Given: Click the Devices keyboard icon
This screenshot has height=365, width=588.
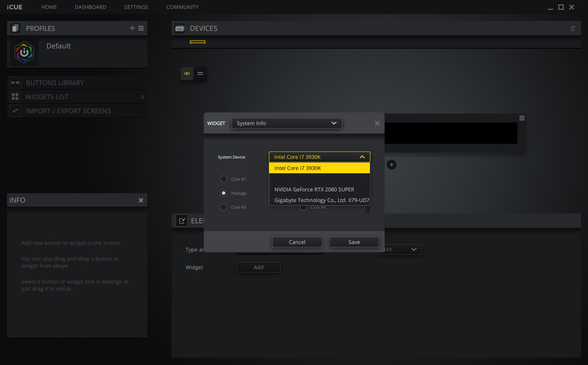Looking at the screenshot, I should click(180, 28).
